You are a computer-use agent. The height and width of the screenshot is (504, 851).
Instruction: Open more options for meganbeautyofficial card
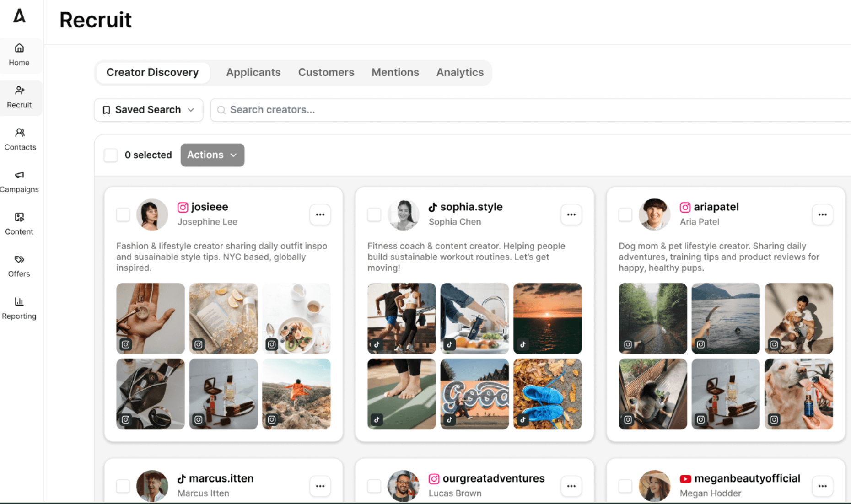(x=823, y=486)
